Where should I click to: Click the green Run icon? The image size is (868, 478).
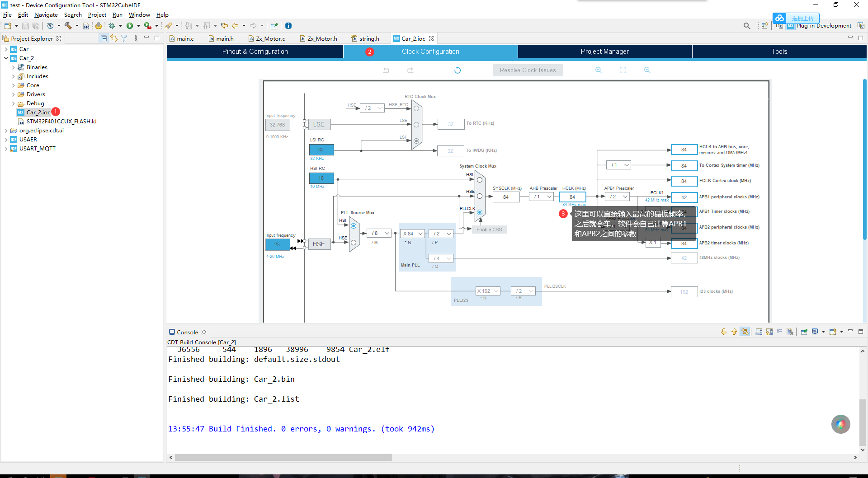130,26
